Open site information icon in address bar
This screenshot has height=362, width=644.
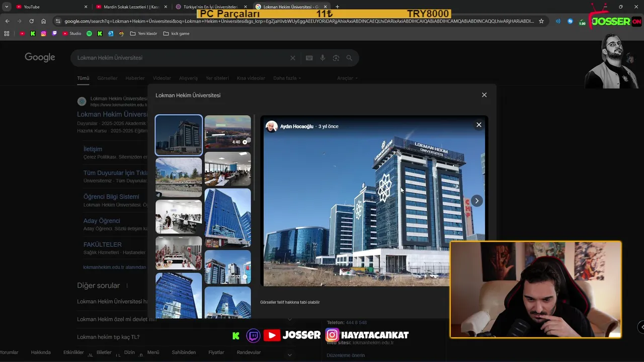58,21
